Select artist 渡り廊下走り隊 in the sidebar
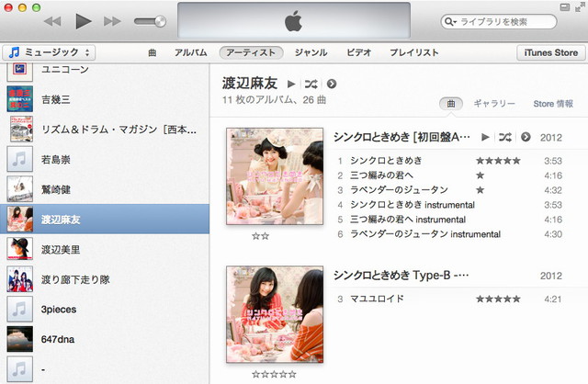Screen dimensions: 588x384 coord(105,279)
